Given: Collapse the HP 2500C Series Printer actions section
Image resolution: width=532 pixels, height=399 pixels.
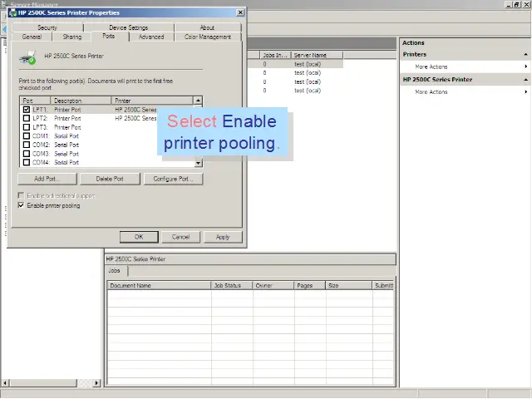Looking at the screenshot, I should click(x=525, y=80).
